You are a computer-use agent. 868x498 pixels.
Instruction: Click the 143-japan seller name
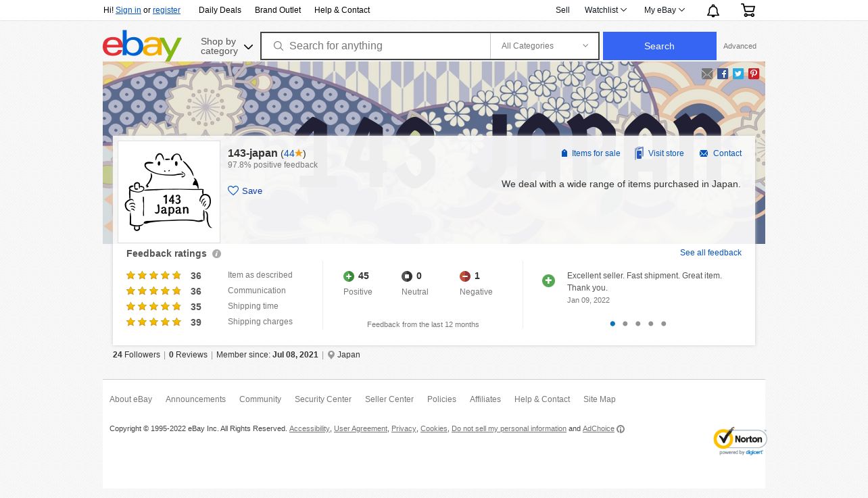[253, 153]
